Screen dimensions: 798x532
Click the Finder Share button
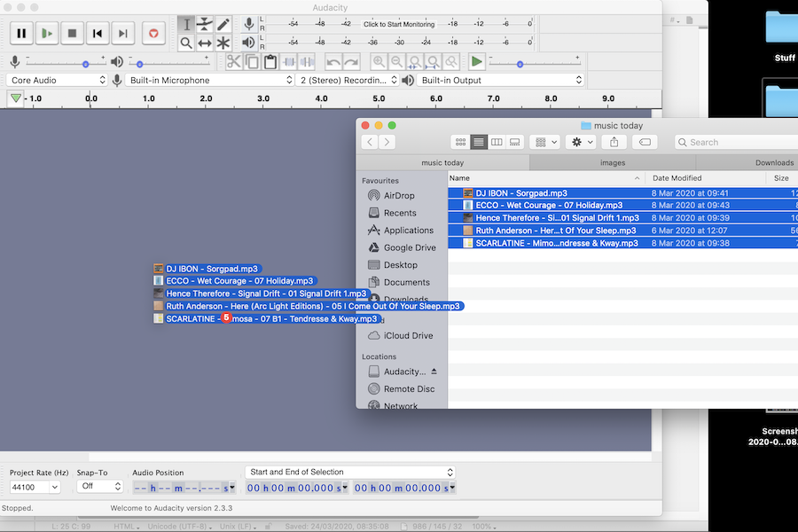[x=614, y=142]
